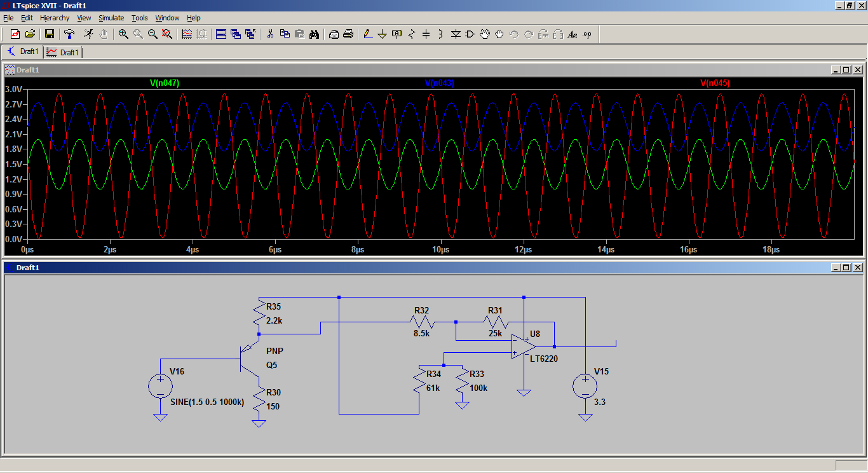
Task: Open the pick visible traces icon
Action: 187,34
